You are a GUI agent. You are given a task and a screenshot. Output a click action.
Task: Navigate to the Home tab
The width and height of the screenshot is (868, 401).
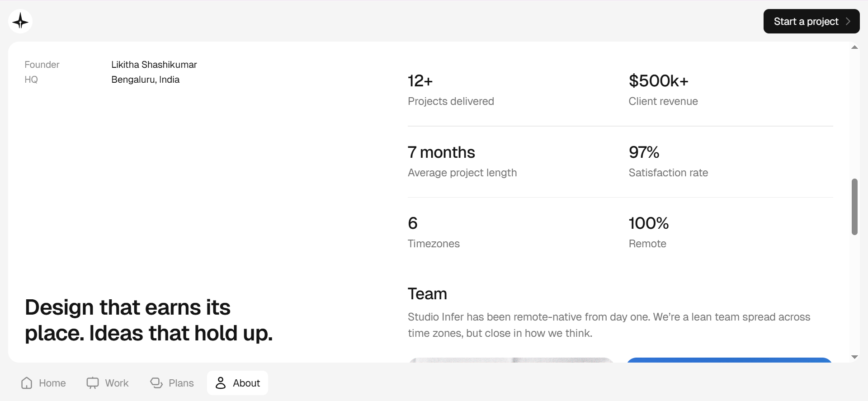43,382
